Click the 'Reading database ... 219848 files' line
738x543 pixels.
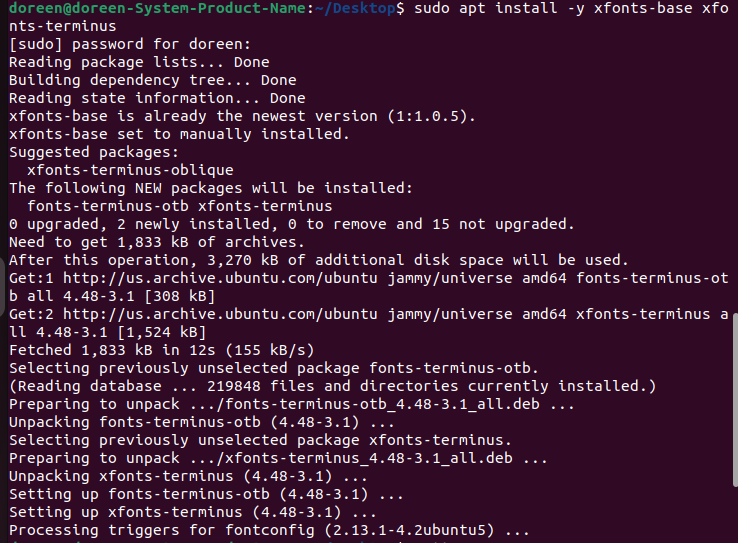click(332, 386)
